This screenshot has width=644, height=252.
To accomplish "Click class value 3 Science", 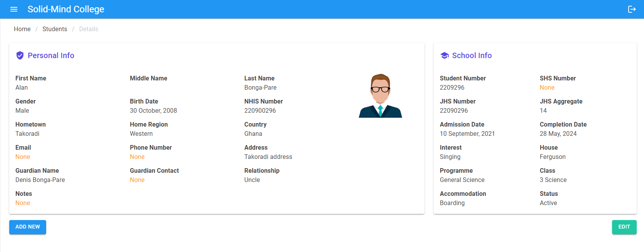I will (x=553, y=180).
